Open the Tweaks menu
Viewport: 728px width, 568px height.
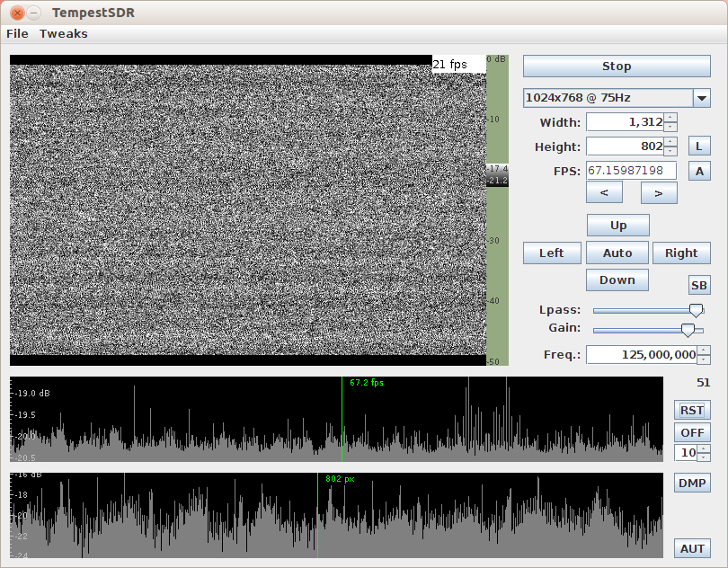(x=63, y=33)
